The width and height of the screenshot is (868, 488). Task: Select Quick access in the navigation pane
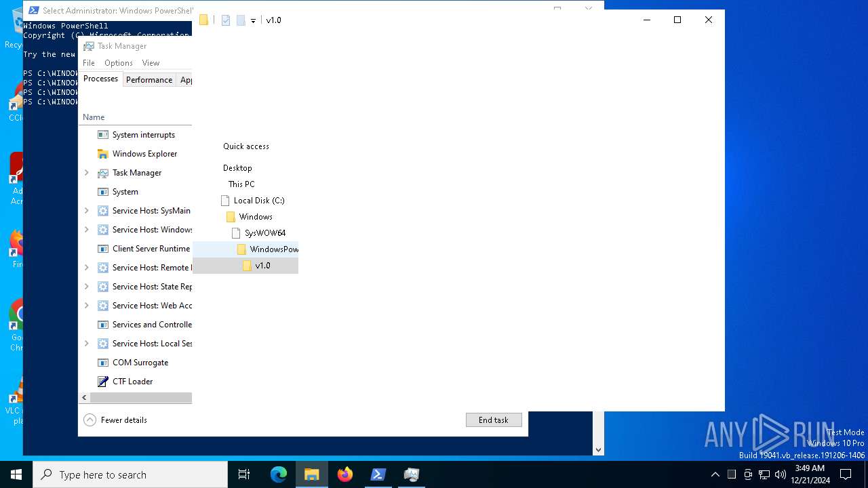coord(246,146)
